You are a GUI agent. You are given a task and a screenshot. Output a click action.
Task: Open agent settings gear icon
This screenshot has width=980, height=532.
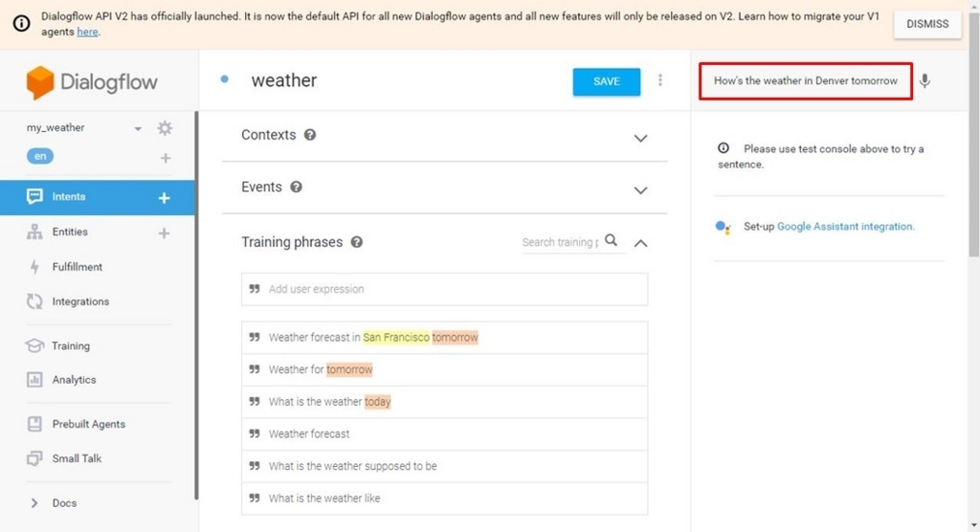[x=165, y=128]
